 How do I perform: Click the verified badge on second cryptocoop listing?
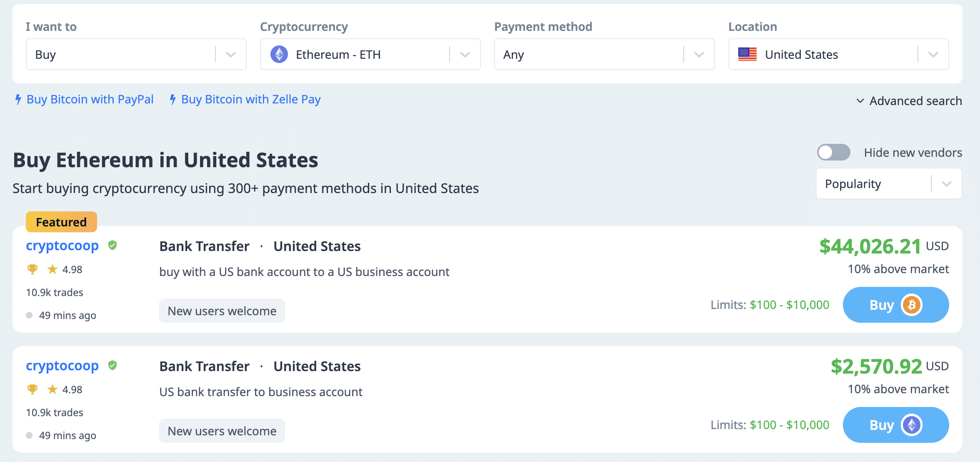pos(112,366)
